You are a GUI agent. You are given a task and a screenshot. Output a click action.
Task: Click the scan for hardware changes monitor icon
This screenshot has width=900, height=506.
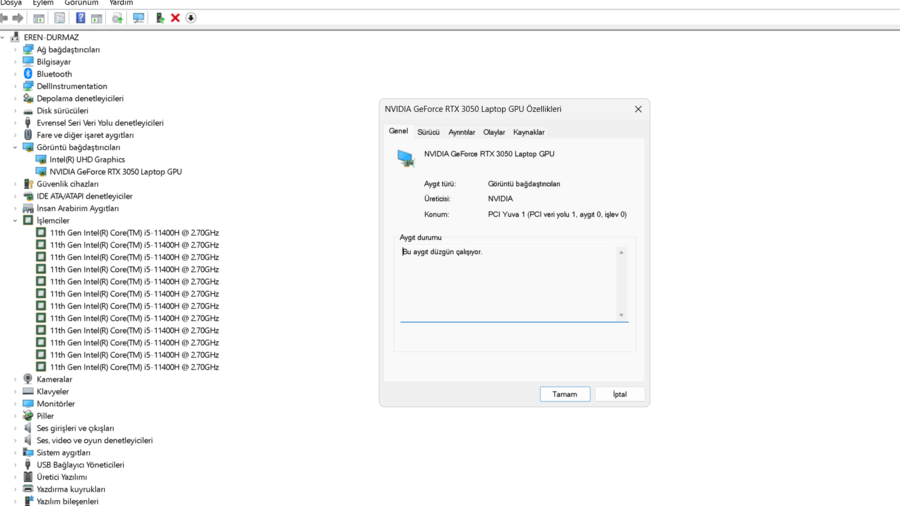click(138, 18)
